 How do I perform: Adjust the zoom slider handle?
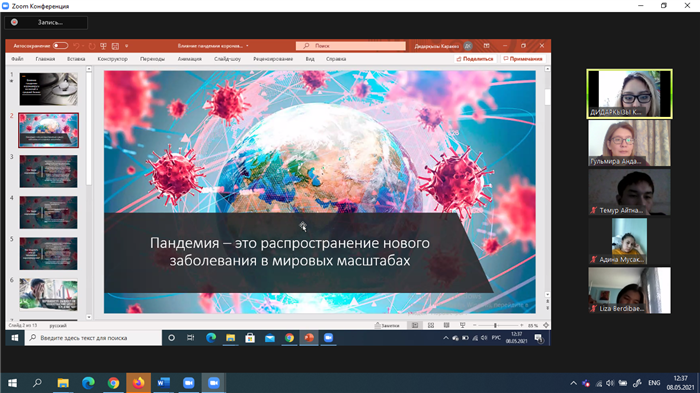pyautogui.click(x=495, y=326)
